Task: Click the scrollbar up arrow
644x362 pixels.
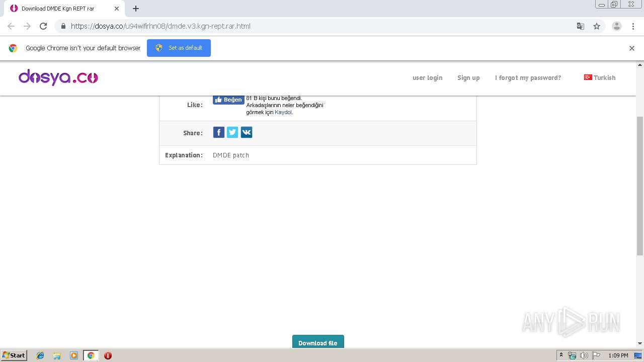Action: point(640,65)
